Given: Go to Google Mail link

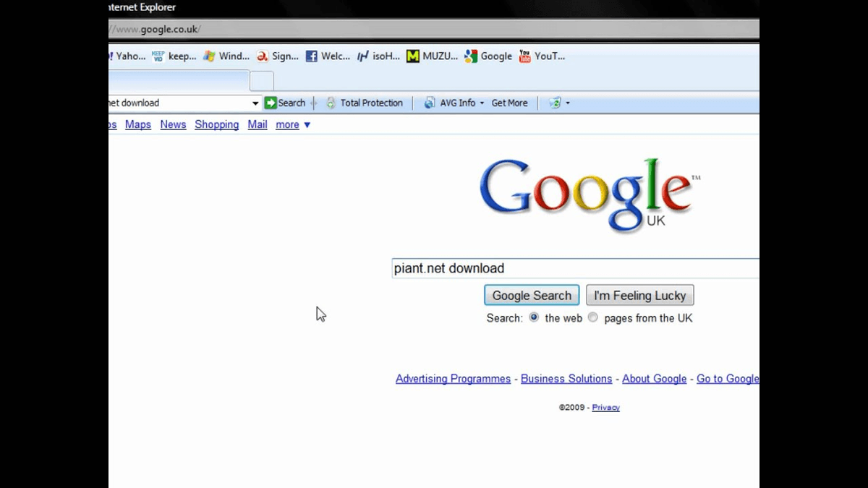Looking at the screenshot, I should (258, 124).
